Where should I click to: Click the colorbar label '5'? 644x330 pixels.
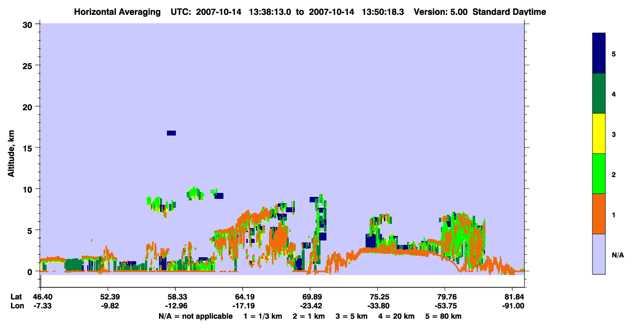pyautogui.click(x=614, y=53)
